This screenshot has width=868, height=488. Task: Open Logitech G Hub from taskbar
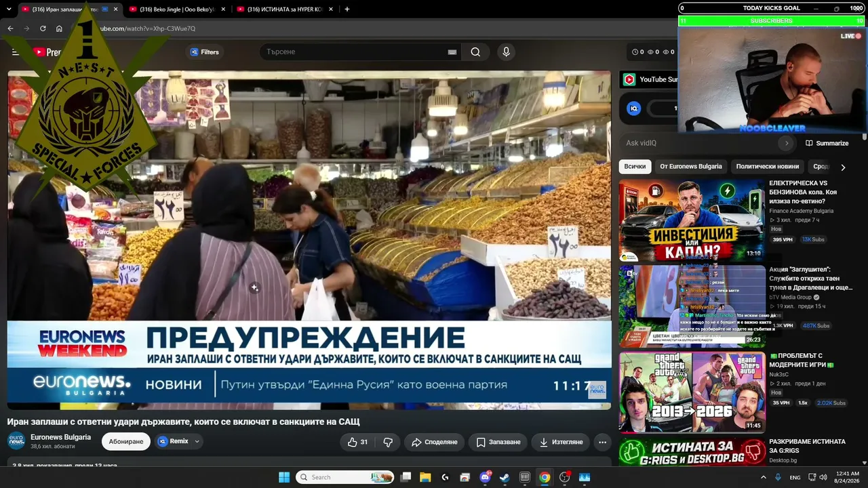click(446, 477)
